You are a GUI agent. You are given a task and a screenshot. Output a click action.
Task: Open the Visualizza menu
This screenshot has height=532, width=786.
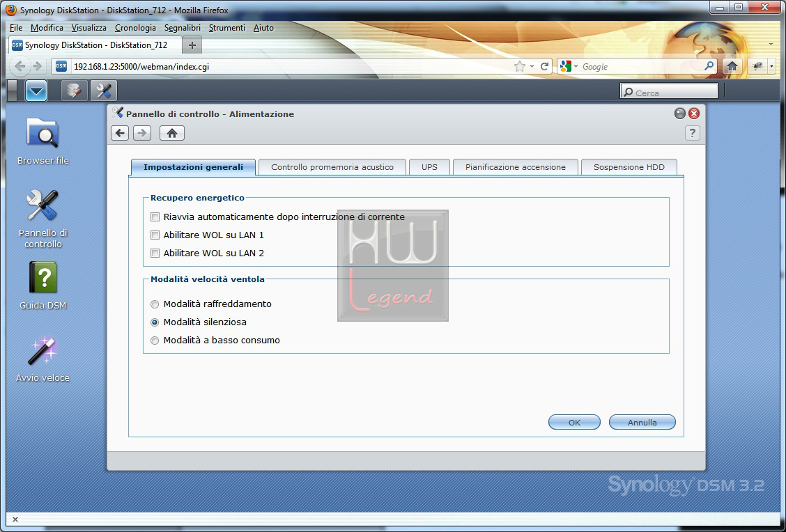[88, 28]
